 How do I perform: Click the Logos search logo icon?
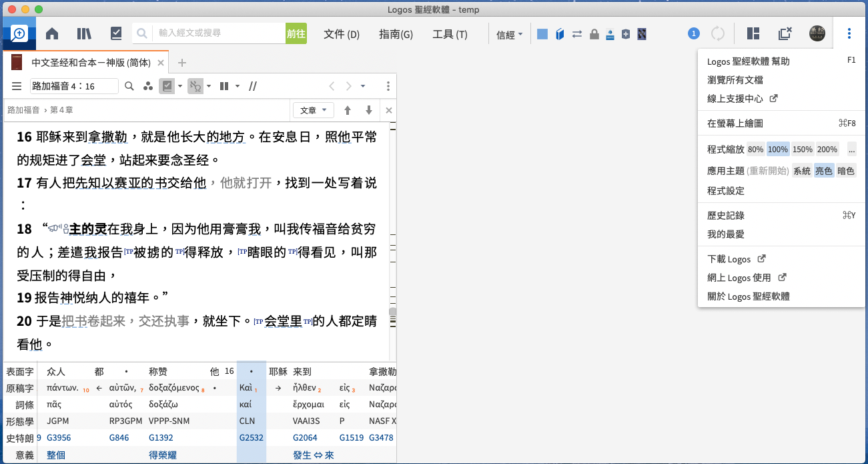coord(19,34)
